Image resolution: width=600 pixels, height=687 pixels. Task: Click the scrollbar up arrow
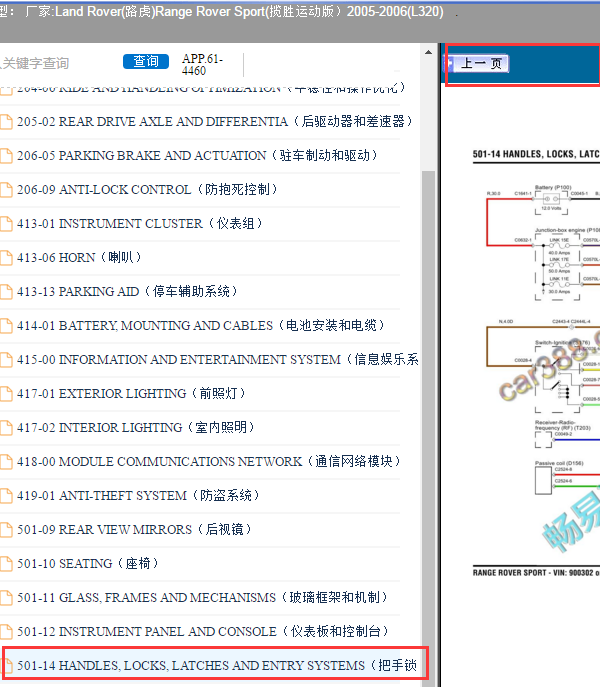coord(428,53)
